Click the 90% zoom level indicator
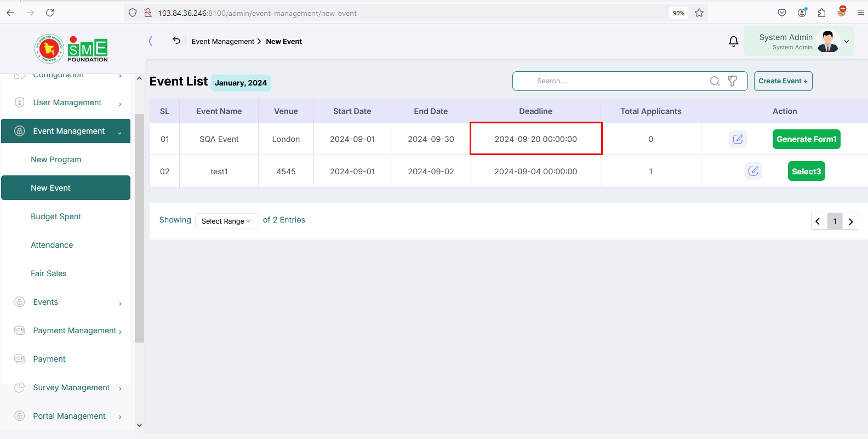Screen dimensions: 868x439 [x=678, y=13]
